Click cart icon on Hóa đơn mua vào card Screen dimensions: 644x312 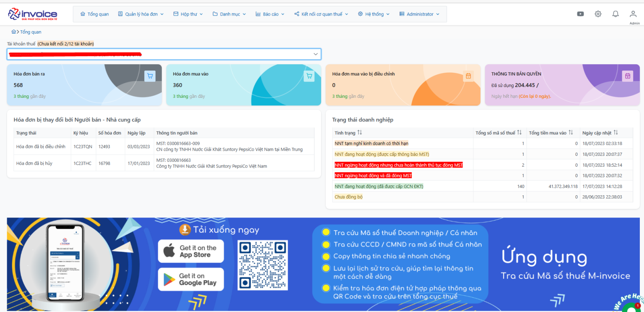(x=309, y=76)
